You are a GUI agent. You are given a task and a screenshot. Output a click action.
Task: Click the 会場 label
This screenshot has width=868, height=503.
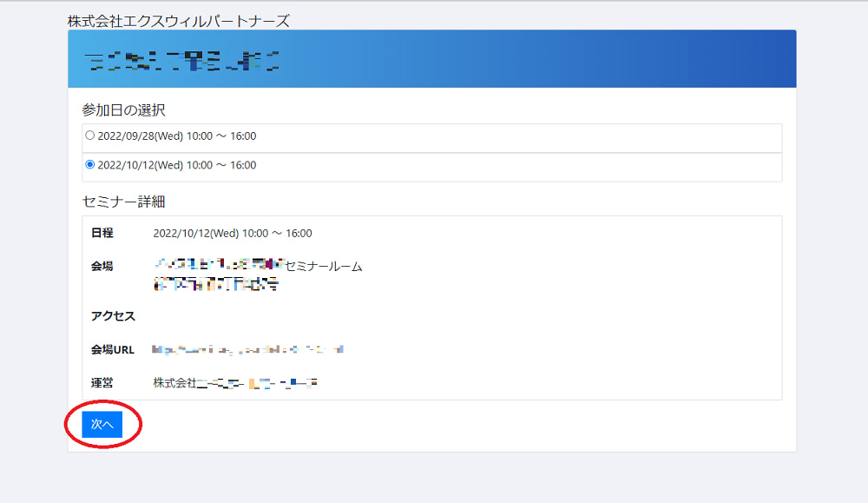click(x=102, y=267)
